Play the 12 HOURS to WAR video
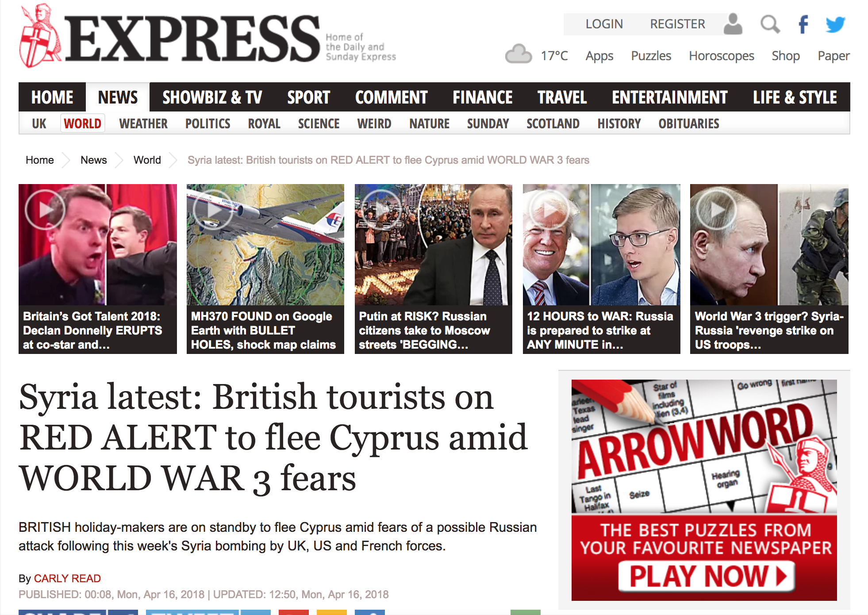The image size is (868, 615). pyautogui.click(x=549, y=209)
